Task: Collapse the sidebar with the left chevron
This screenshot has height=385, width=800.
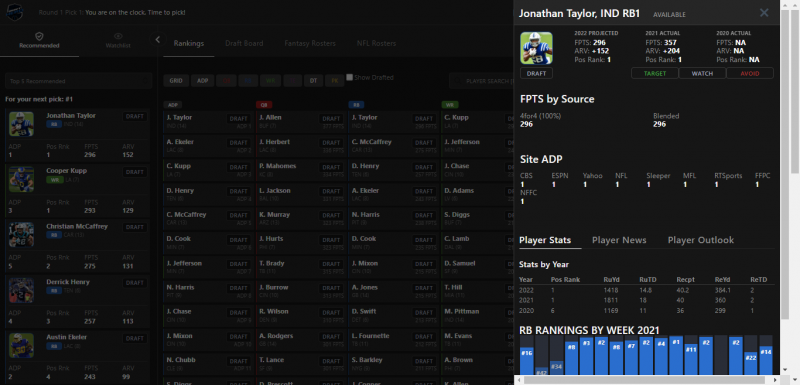Action: 158,39
